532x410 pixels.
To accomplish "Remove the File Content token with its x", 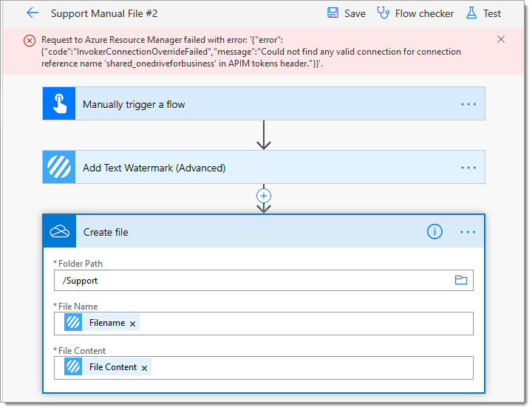I will point(145,368).
